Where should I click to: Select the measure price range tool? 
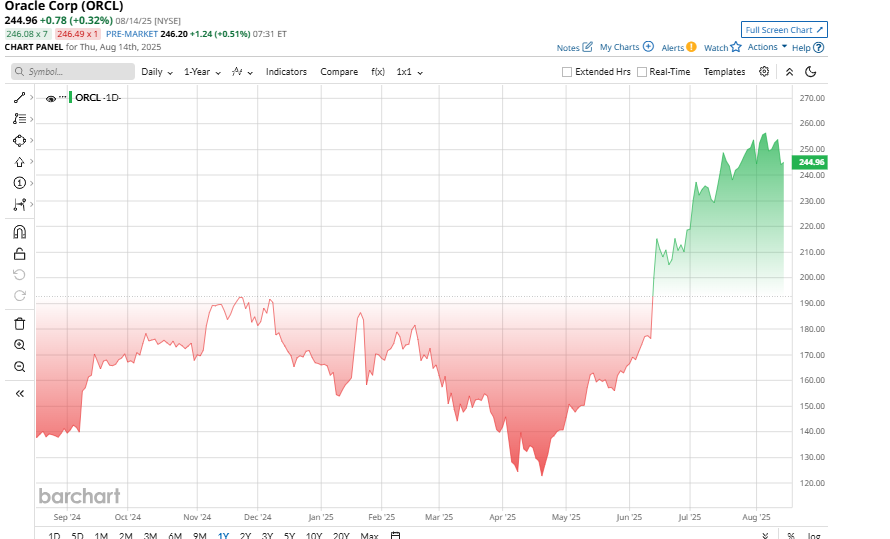pos(19,204)
